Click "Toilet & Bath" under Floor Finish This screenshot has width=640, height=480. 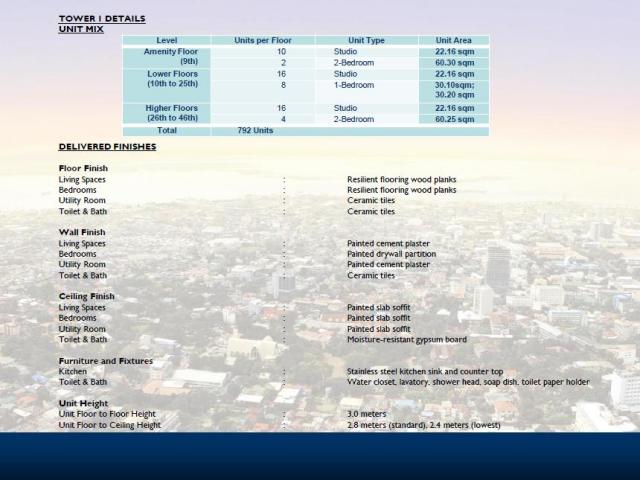(x=83, y=212)
